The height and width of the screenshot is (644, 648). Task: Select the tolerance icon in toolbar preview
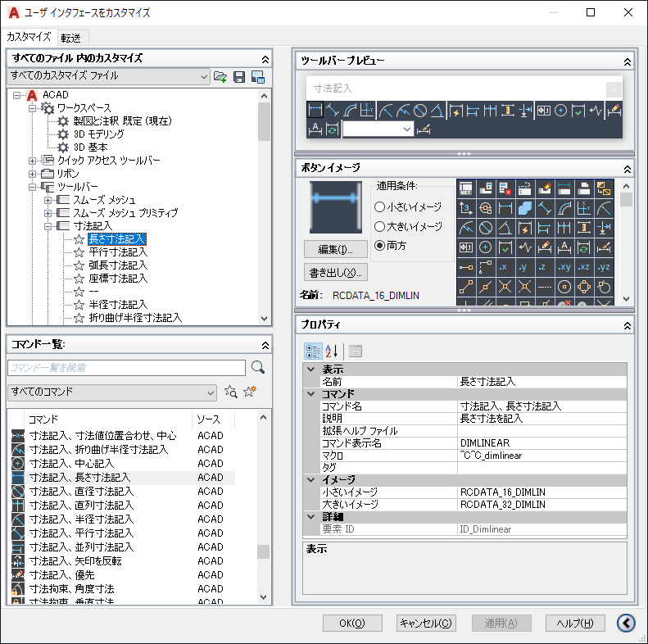(543, 111)
